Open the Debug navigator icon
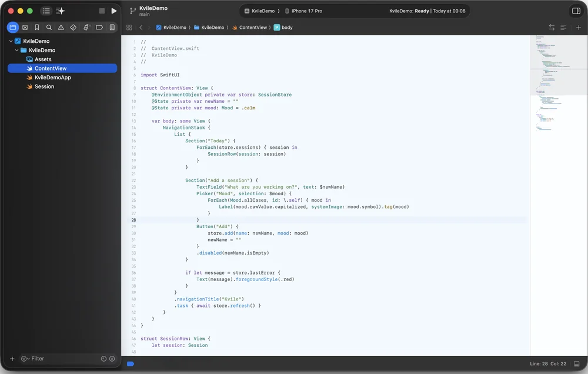The width and height of the screenshot is (588, 374). 86,28
